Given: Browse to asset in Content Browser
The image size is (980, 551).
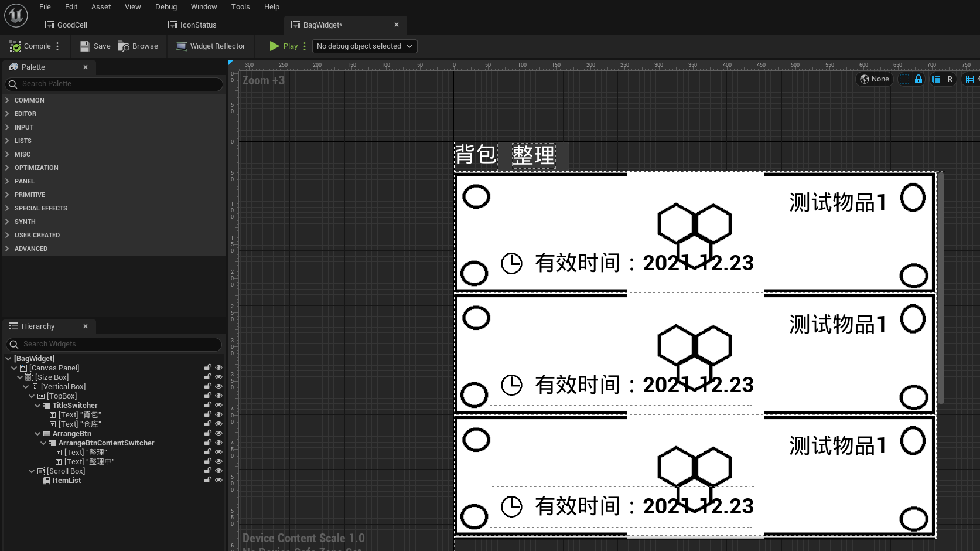Looking at the screenshot, I should coord(138,46).
